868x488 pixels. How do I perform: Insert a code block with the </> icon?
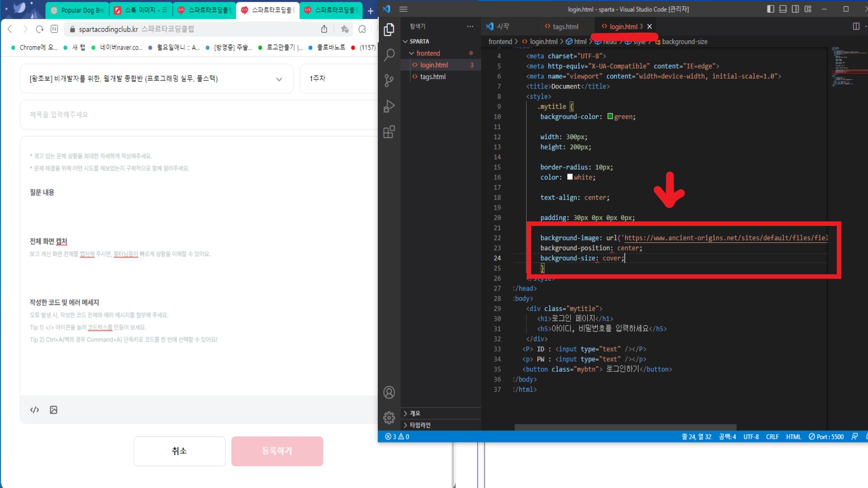pyautogui.click(x=35, y=410)
